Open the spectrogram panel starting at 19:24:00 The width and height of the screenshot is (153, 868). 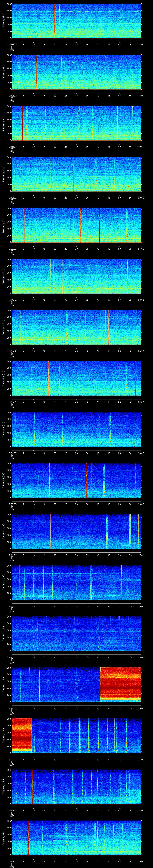tap(77, 429)
